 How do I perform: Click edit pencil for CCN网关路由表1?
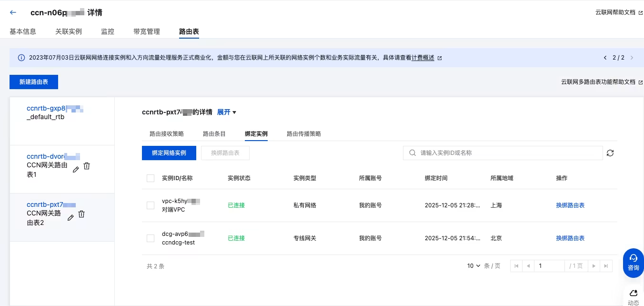(x=76, y=169)
